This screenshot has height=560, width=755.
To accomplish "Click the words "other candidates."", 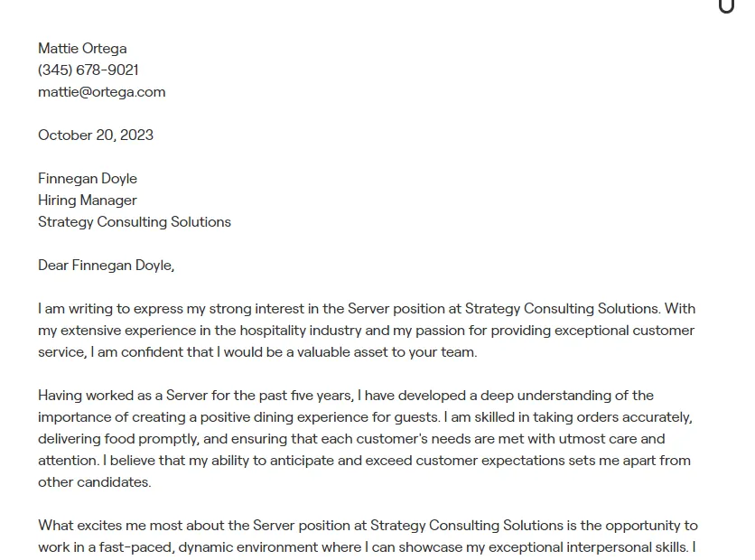I will tap(94, 482).
